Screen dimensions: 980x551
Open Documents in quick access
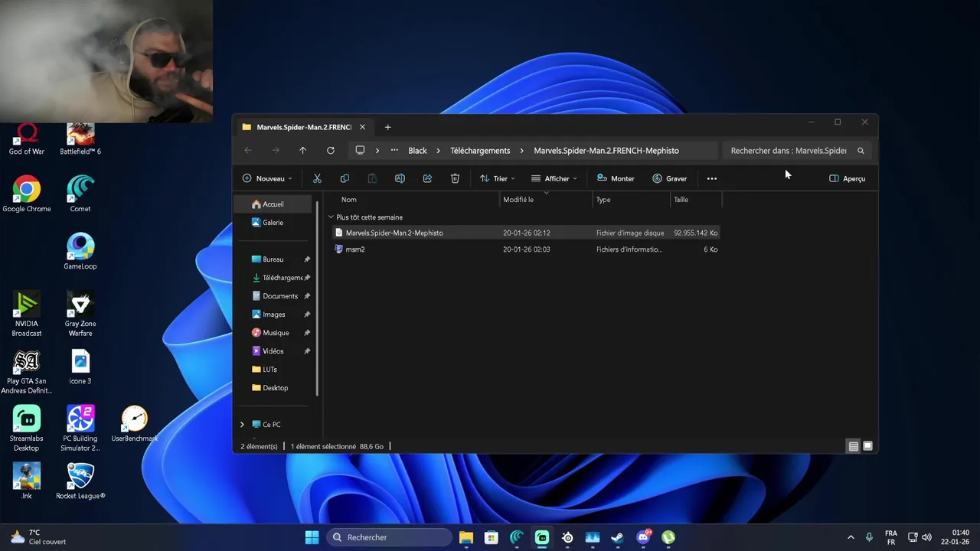[x=280, y=296]
